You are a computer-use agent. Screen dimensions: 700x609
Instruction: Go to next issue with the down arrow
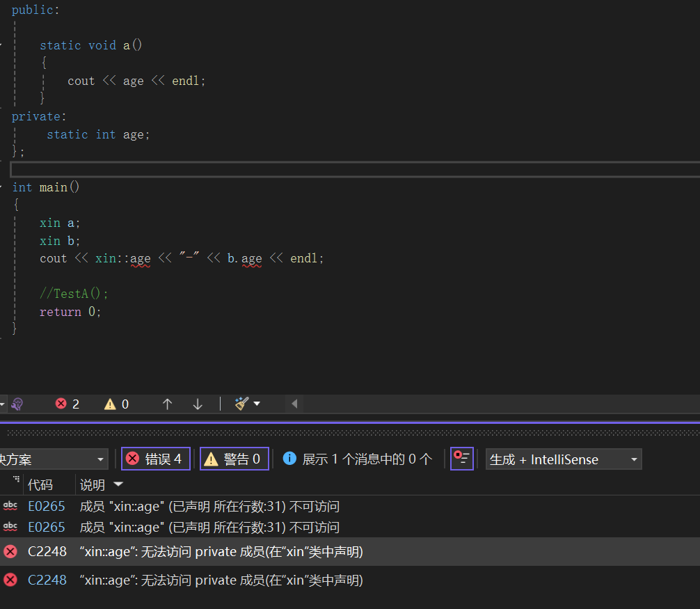tap(198, 404)
